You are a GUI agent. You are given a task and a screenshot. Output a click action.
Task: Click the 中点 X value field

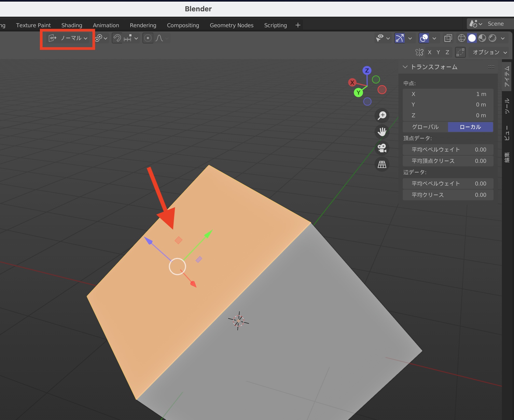click(x=448, y=94)
